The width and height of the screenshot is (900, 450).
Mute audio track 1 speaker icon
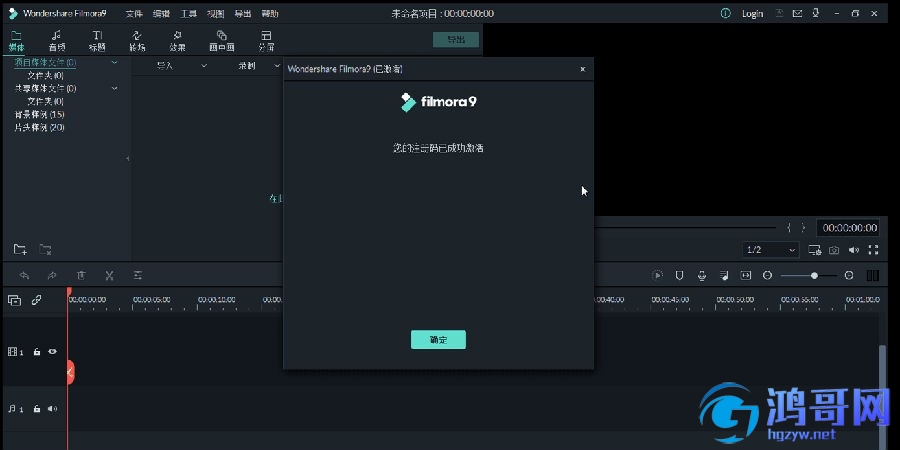pyautogui.click(x=52, y=409)
